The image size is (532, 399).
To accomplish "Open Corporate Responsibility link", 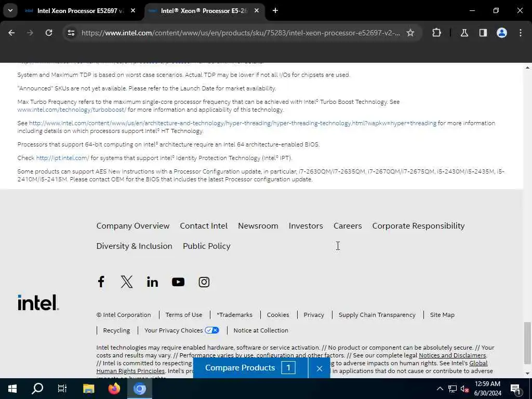I will point(418,225).
